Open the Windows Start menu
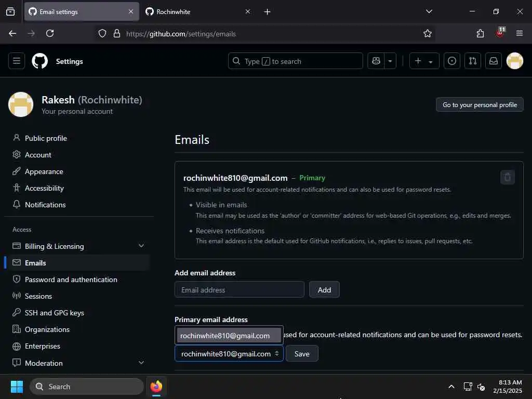This screenshot has width=532, height=399. pyautogui.click(x=17, y=387)
